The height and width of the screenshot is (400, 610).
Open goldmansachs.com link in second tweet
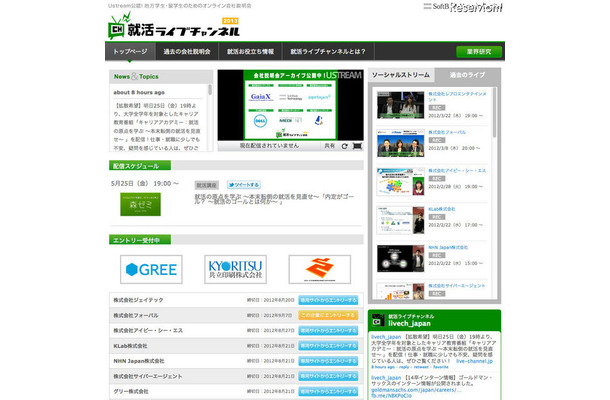[x=416, y=390]
